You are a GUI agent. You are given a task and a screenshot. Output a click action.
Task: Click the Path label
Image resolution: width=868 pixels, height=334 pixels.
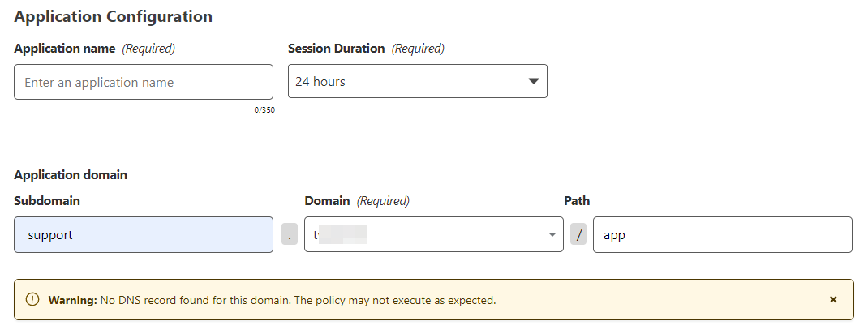(577, 200)
